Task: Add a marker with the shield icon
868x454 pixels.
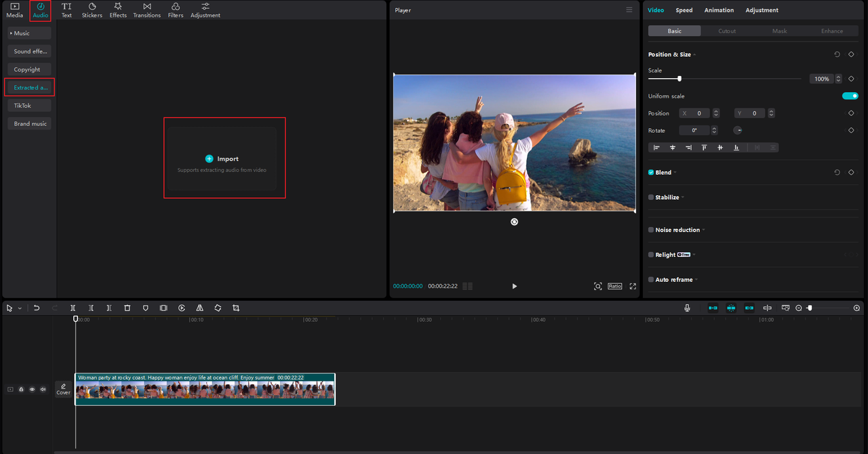Action: point(145,308)
